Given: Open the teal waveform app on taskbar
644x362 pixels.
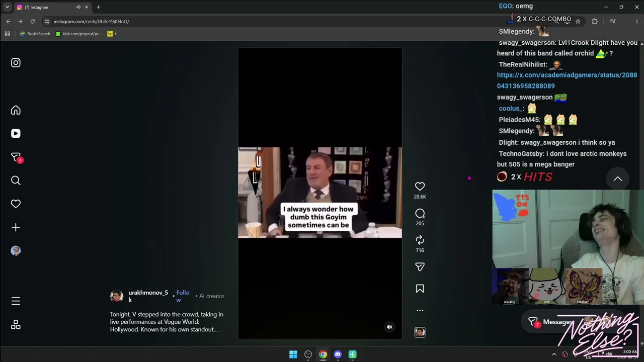Looking at the screenshot, I should tap(353, 354).
